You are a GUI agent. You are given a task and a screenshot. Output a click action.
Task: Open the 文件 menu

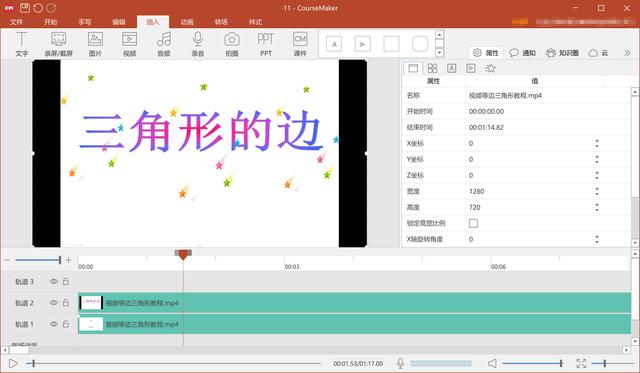[16, 22]
